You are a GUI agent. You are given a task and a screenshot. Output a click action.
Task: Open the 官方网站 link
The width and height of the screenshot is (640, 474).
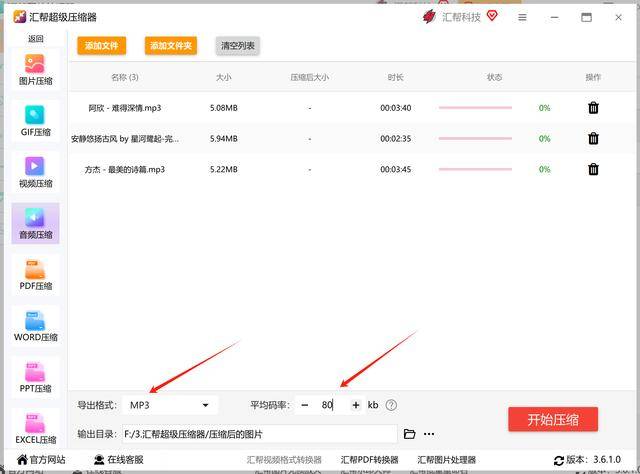coord(41,460)
